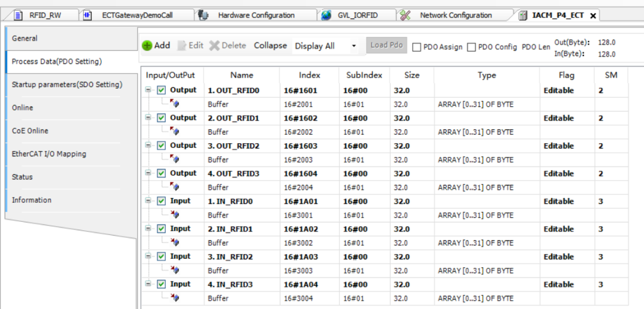
Task: Close the IACM_P4_ECT tab
Action: (593, 16)
